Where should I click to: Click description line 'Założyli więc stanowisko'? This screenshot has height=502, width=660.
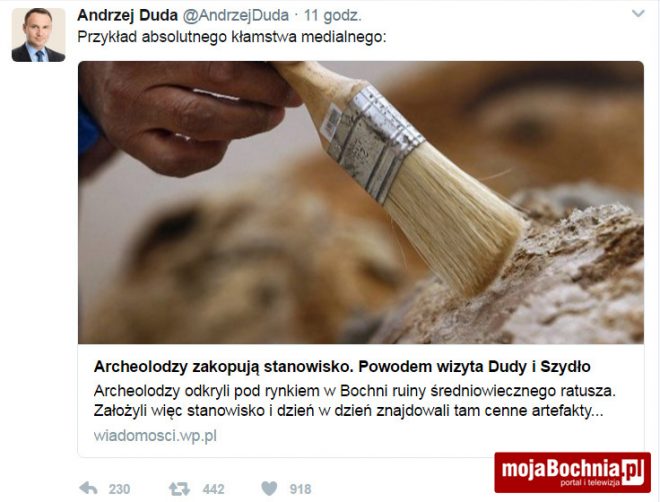(349, 410)
